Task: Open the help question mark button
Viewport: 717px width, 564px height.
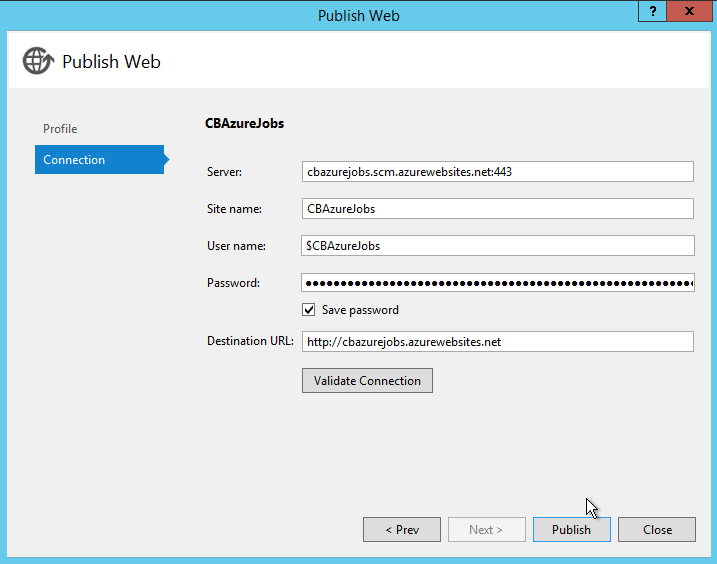Action: (x=653, y=11)
